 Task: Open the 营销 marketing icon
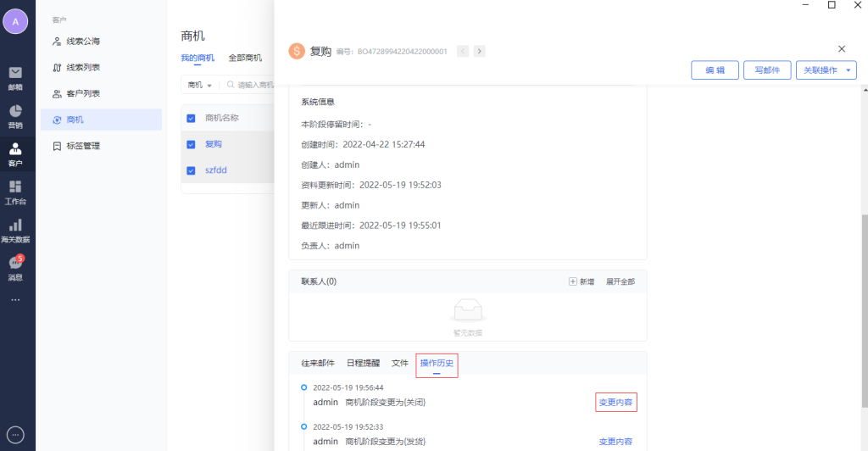click(x=15, y=112)
